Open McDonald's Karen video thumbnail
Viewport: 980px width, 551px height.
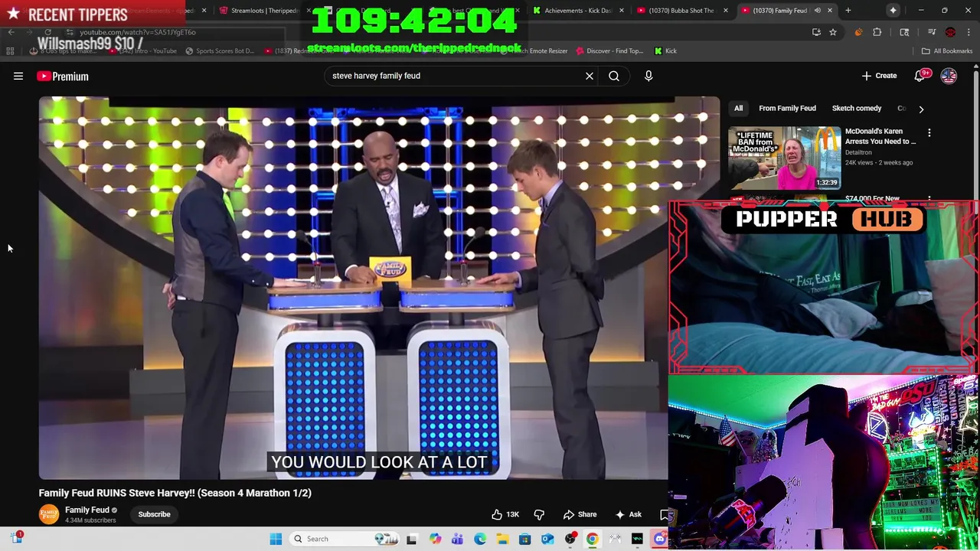point(784,158)
